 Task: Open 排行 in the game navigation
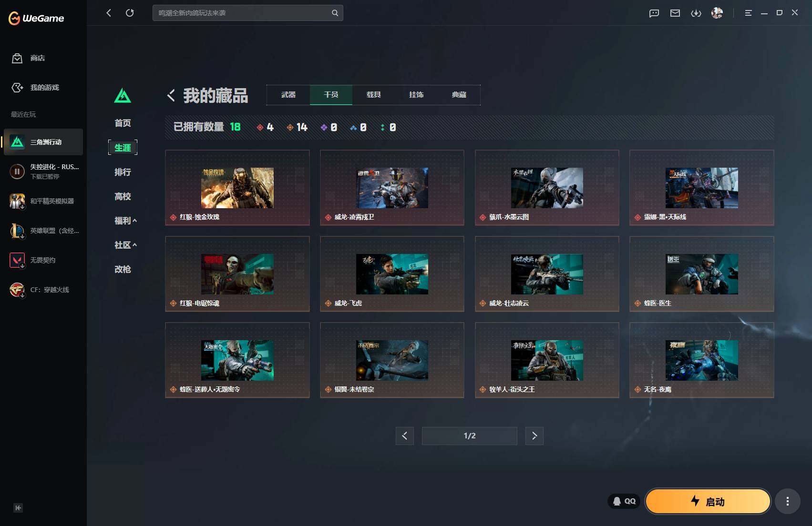(x=123, y=172)
